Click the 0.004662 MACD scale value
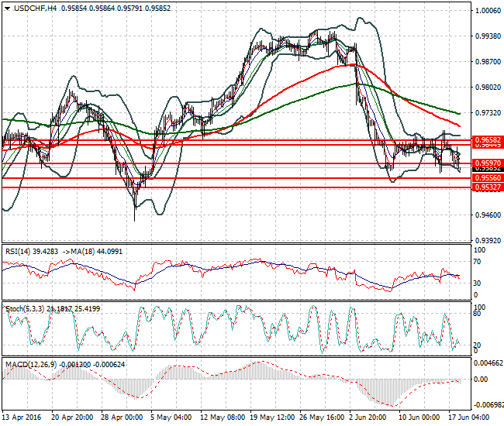504x426 pixels. (x=488, y=363)
